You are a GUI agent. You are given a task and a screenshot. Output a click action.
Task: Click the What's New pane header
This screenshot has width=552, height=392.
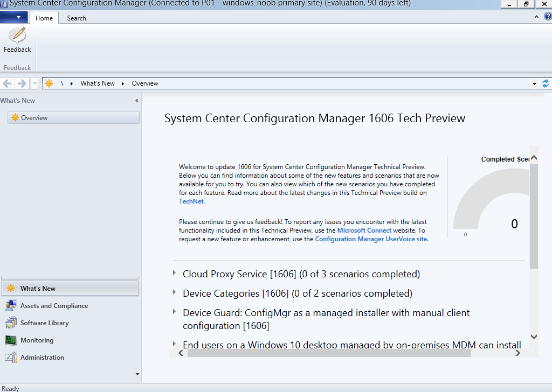18,101
